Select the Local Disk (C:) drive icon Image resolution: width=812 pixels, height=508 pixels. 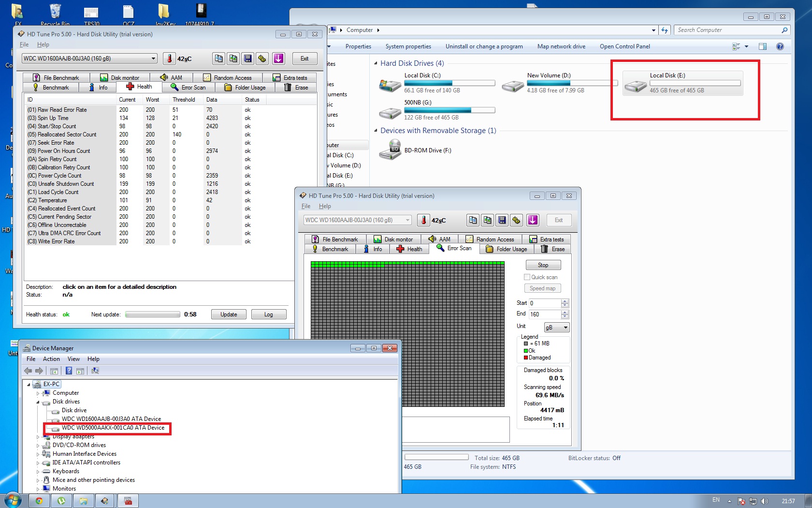point(390,86)
